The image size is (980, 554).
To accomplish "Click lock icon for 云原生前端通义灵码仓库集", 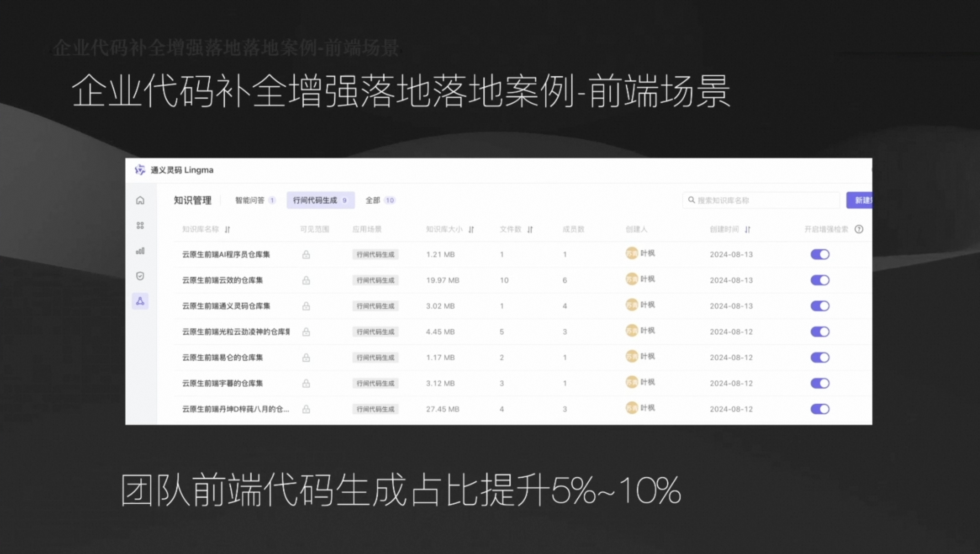I will (306, 306).
